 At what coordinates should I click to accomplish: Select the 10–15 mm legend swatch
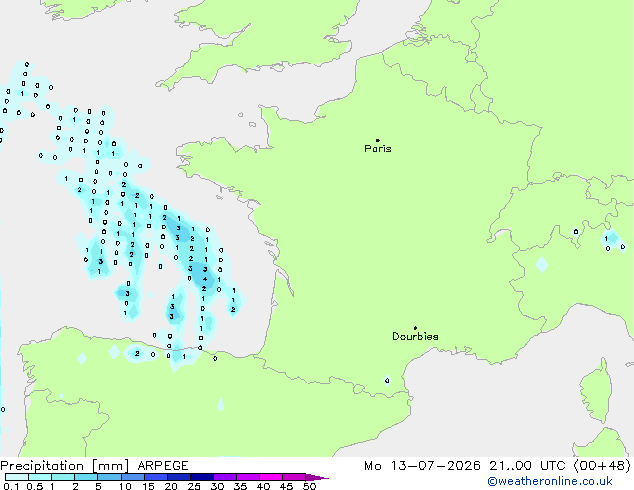coord(132,477)
